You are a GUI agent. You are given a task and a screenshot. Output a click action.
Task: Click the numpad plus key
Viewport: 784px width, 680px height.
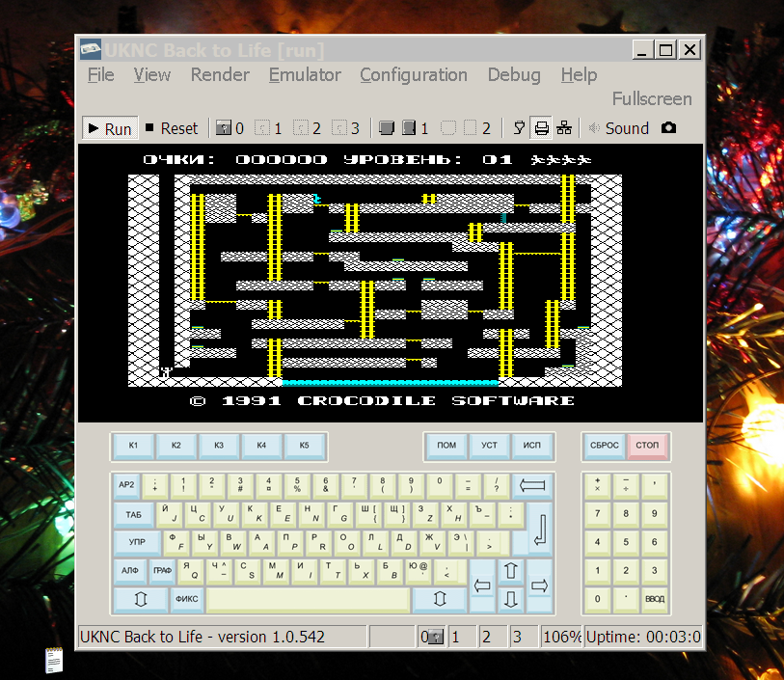coord(598,485)
